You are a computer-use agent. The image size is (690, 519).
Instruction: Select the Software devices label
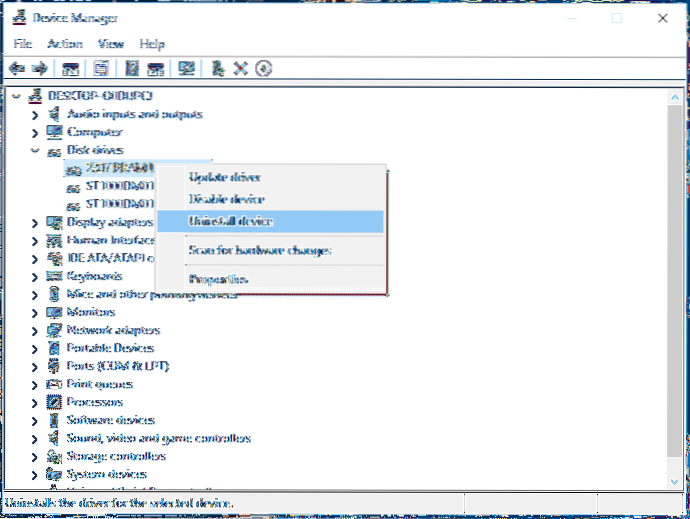(x=110, y=420)
